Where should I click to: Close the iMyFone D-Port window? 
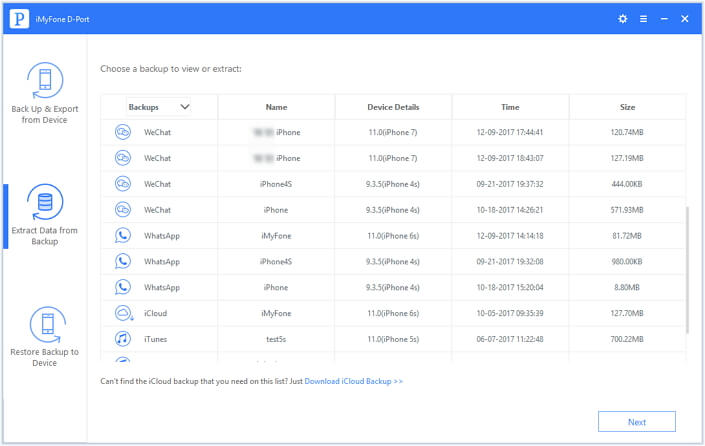tap(684, 19)
